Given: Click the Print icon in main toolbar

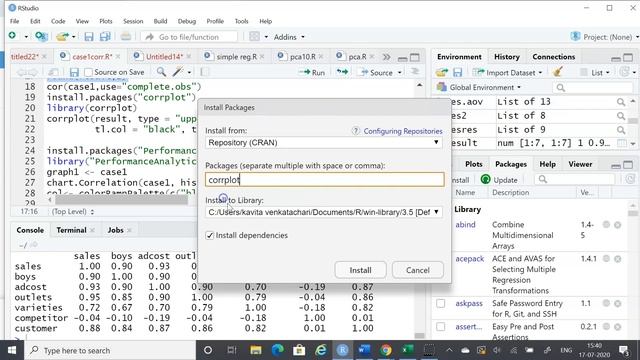Looking at the screenshot, I should 126,37.
